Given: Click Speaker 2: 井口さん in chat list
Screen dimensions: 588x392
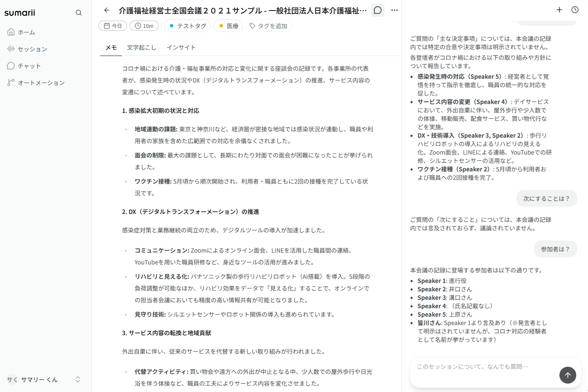Looking at the screenshot, I should point(445,289).
